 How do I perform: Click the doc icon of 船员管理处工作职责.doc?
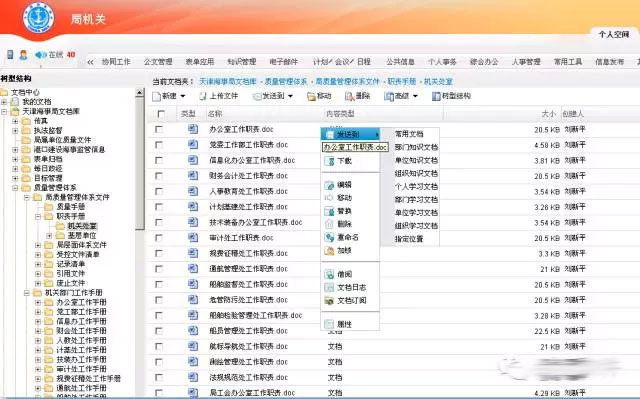click(x=193, y=330)
